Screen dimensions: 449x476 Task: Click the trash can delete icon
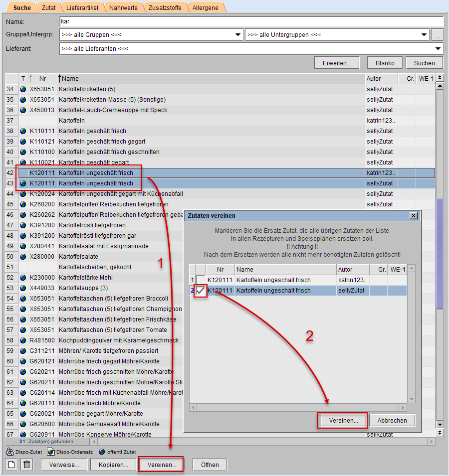(27, 465)
